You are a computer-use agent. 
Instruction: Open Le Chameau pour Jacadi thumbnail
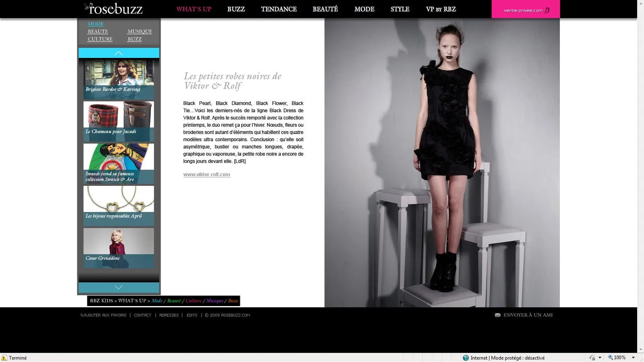click(119, 121)
